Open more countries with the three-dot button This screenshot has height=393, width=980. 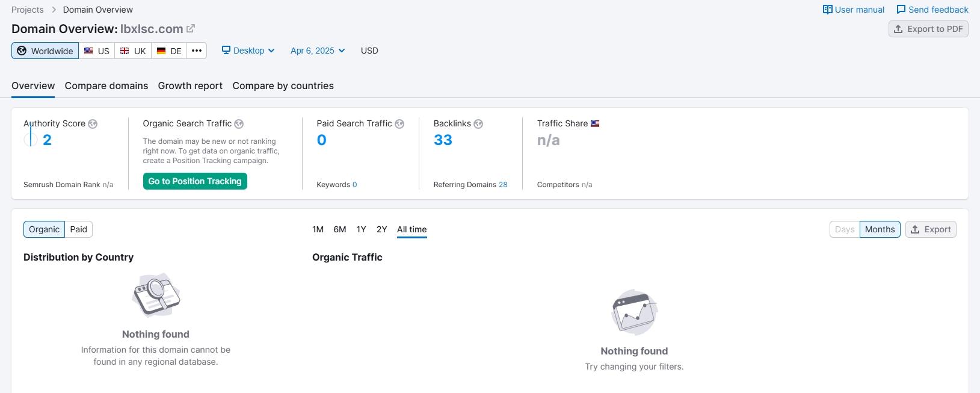point(197,51)
